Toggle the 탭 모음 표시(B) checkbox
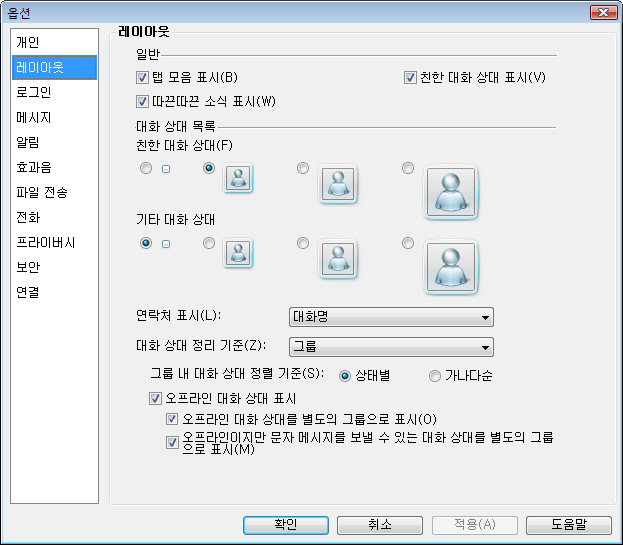 [x=142, y=77]
